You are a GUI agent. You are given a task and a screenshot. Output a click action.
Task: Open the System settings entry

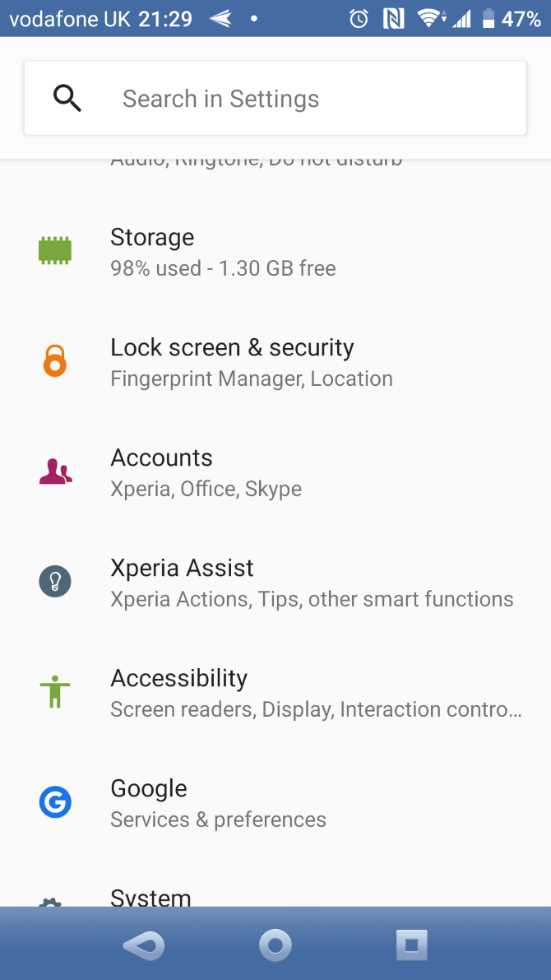(x=151, y=895)
